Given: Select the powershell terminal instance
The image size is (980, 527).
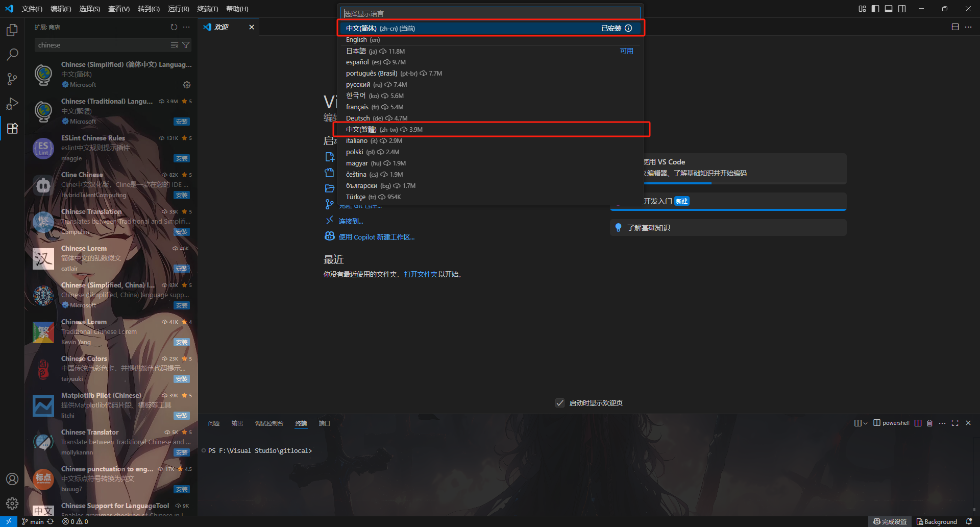Looking at the screenshot, I should (891, 423).
